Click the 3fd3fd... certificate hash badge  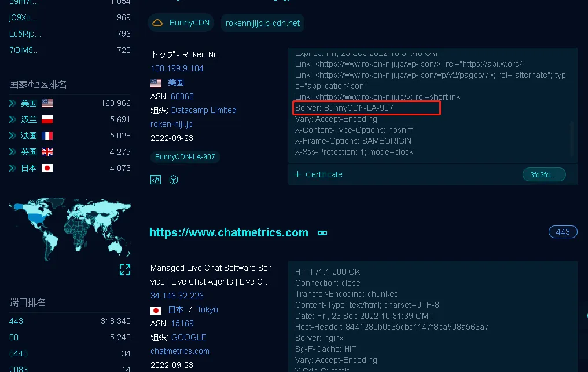point(544,174)
